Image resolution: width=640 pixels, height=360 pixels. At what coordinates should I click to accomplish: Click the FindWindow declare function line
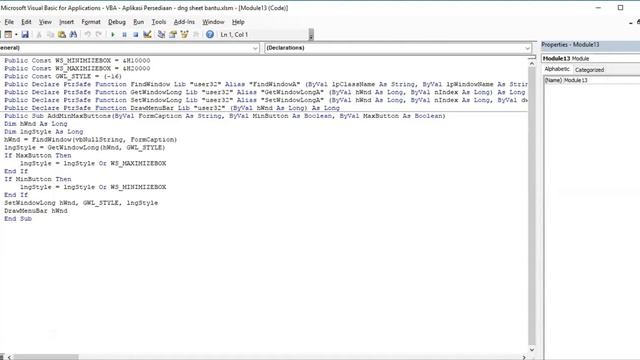coord(266,84)
